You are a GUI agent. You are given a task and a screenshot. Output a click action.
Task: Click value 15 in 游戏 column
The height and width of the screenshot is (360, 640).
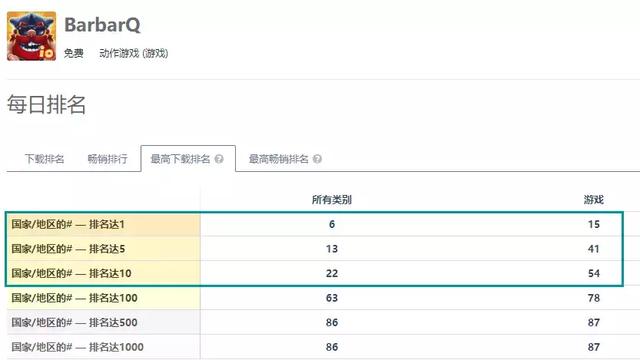point(594,224)
